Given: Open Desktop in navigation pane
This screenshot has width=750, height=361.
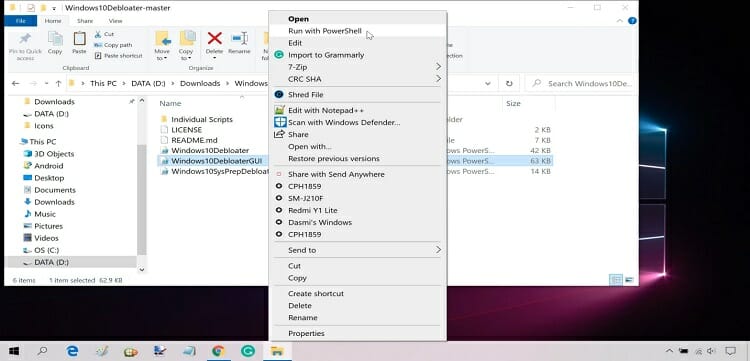Looking at the screenshot, I should [49, 178].
